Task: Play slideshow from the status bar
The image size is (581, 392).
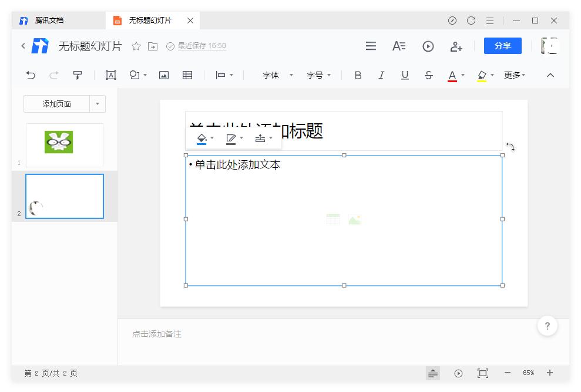Action: (x=458, y=373)
